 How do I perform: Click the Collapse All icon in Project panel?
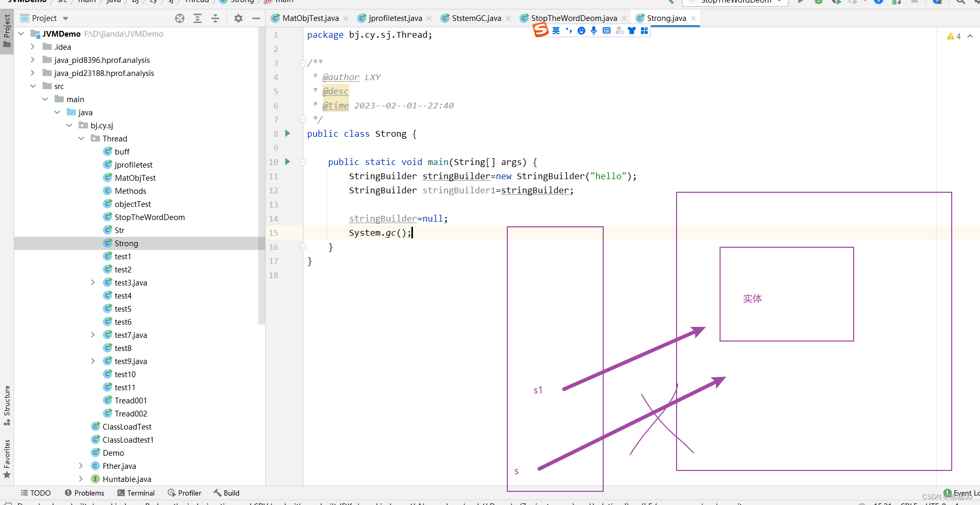(x=215, y=18)
